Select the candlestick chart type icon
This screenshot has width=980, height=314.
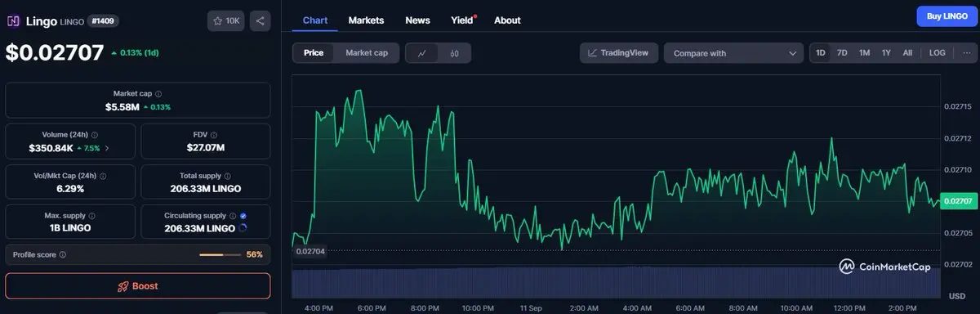[455, 53]
